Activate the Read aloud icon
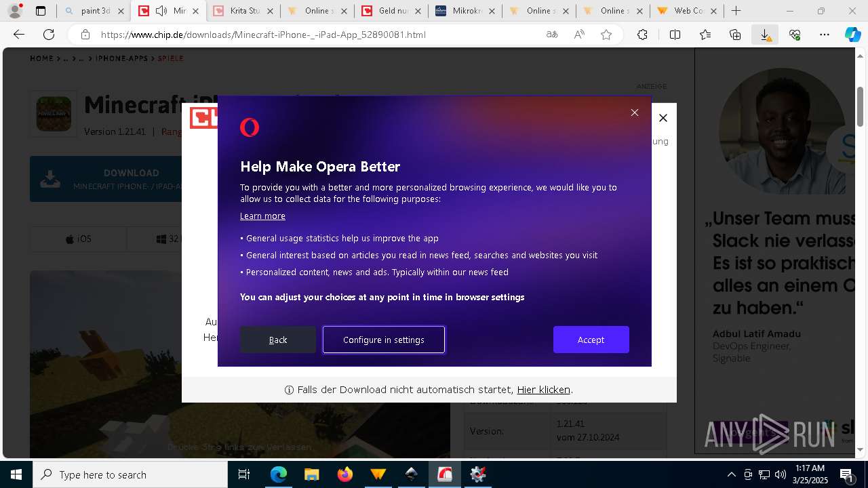The width and height of the screenshot is (868, 488). point(579,35)
